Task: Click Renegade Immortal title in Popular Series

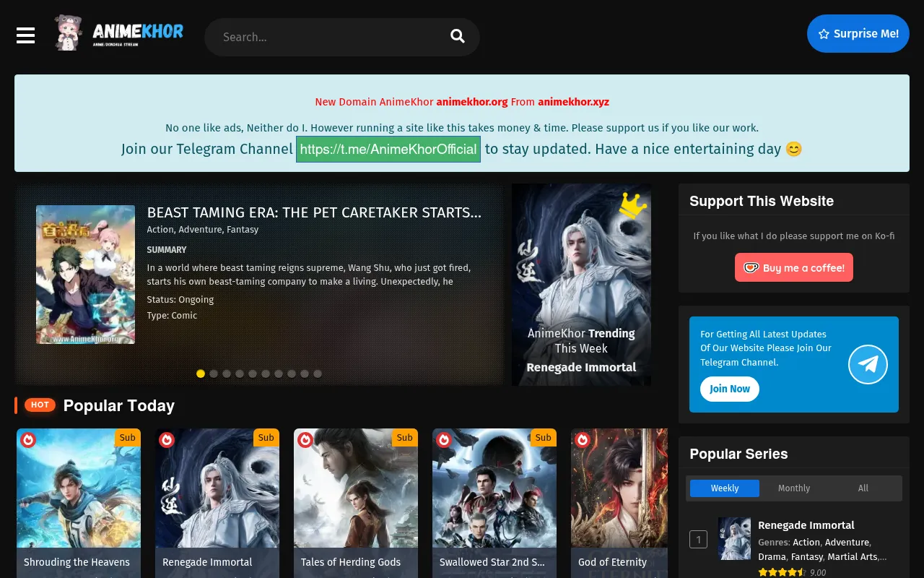Action: [x=806, y=525]
